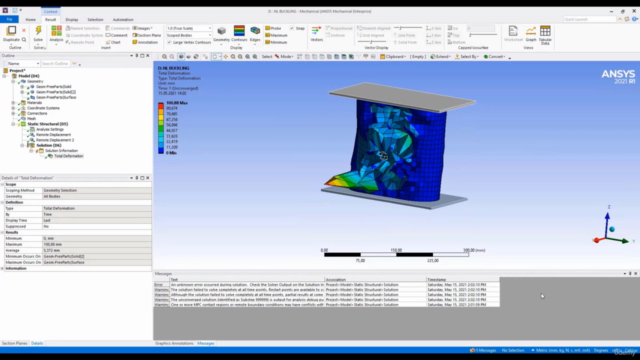
Task: Open the Clipboard dropdown
Action: pyautogui.click(x=393, y=57)
